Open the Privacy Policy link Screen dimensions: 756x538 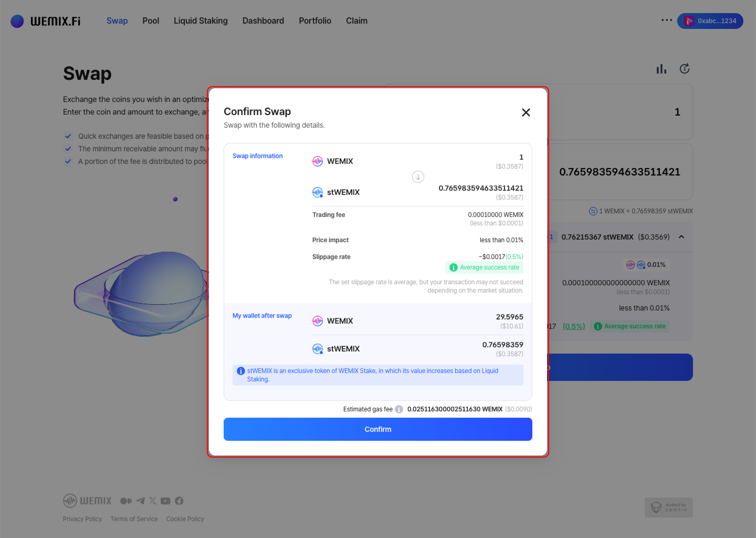[82, 519]
